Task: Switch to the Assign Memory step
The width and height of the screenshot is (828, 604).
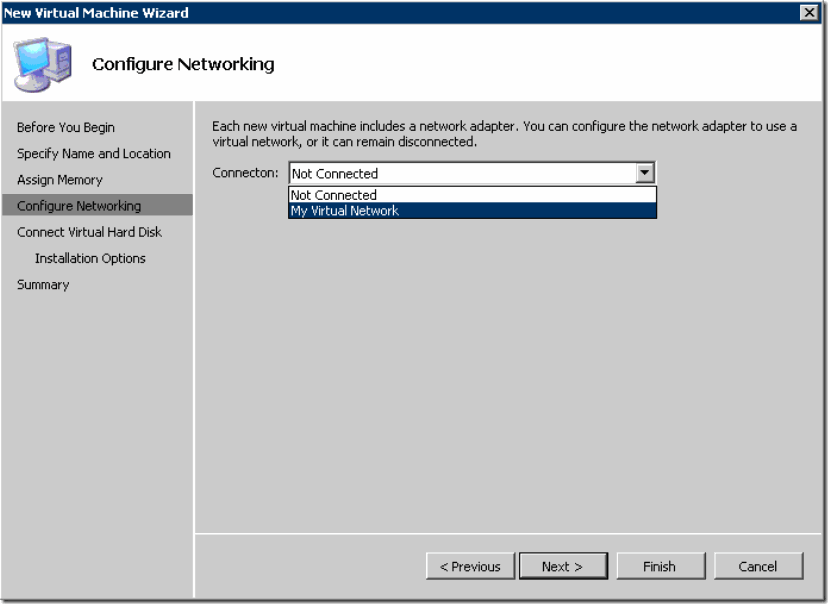Action: tap(60, 180)
